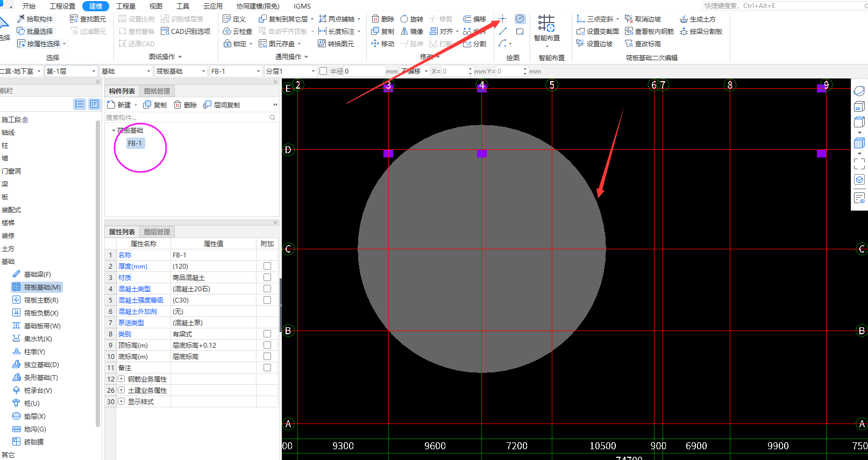Expand 显示样式 property group

[x=122, y=401]
